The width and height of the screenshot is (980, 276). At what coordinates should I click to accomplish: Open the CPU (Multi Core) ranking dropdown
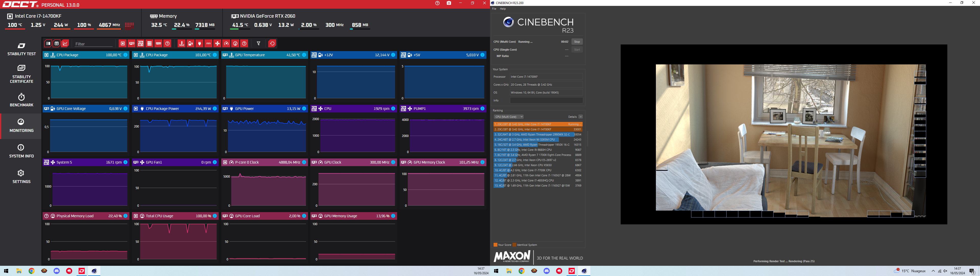(x=509, y=117)
